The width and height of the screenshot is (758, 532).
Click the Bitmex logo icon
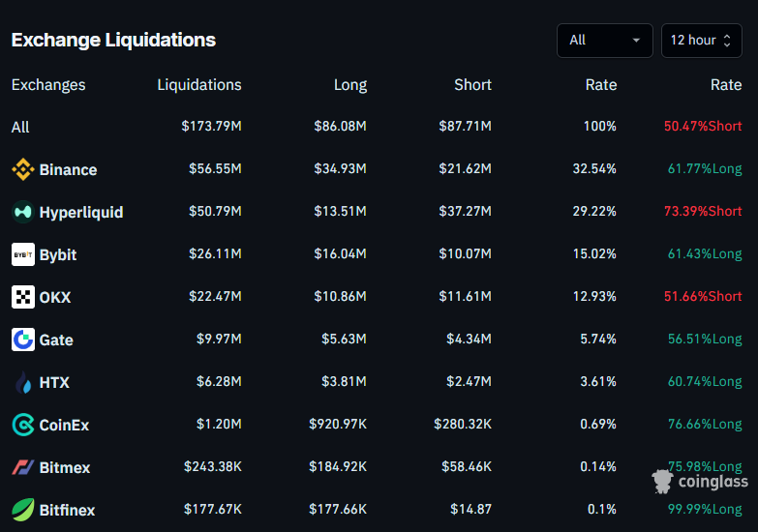click(22, 467)
